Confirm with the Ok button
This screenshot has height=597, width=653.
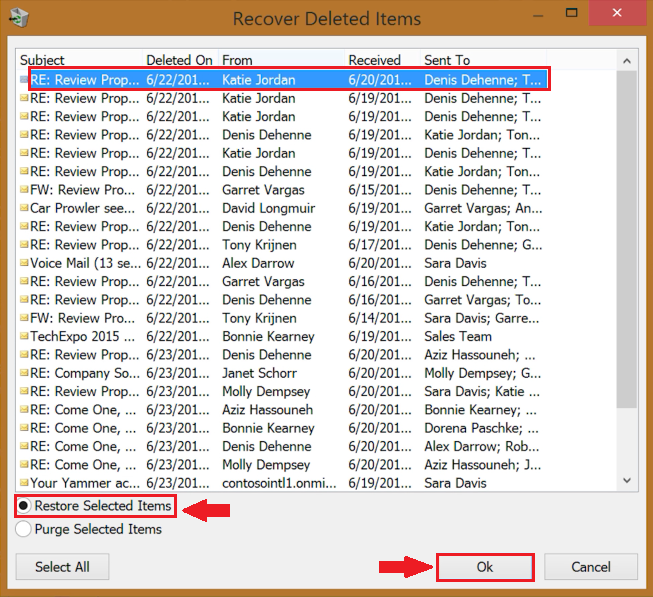[x=485, y=567]
